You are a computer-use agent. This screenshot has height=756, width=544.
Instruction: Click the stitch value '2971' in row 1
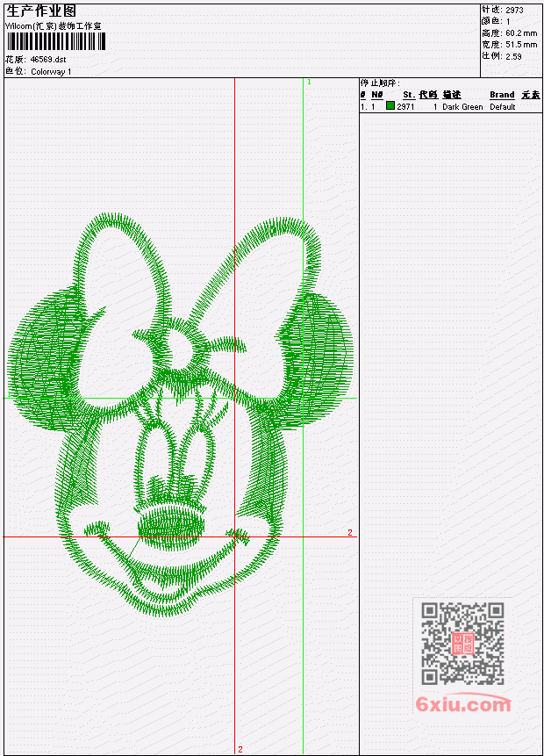[405, 106]
